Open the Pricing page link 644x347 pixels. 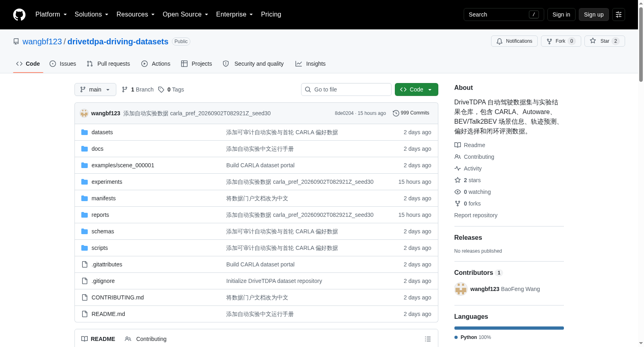271,15
